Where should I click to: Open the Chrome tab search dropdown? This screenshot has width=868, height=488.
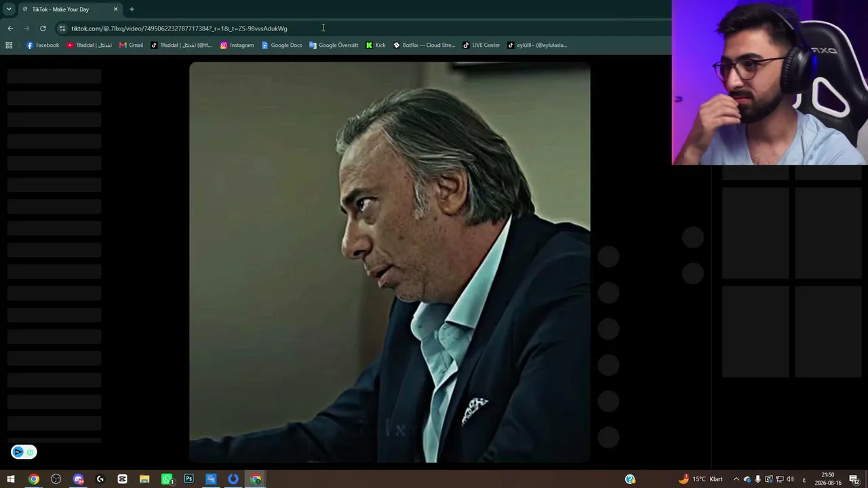[9, 9]
